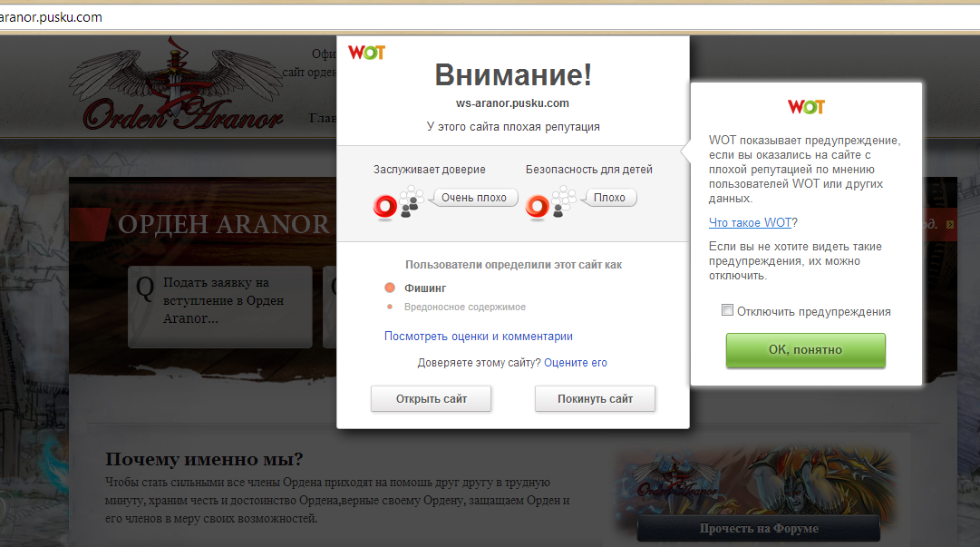980x547 pixels.
Task: Click the ws-aranor.pusku.com domain text
Action: (x=512, y=103)
